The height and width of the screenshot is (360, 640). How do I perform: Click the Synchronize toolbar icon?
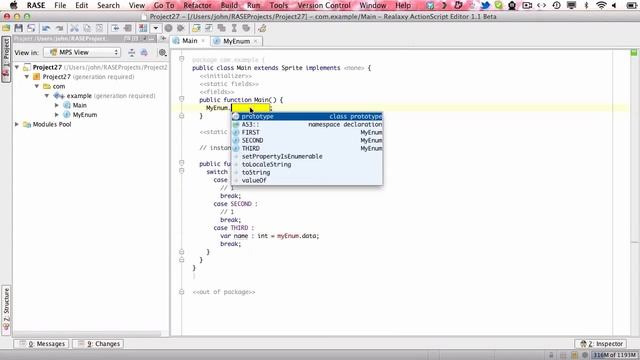(31, 28)
